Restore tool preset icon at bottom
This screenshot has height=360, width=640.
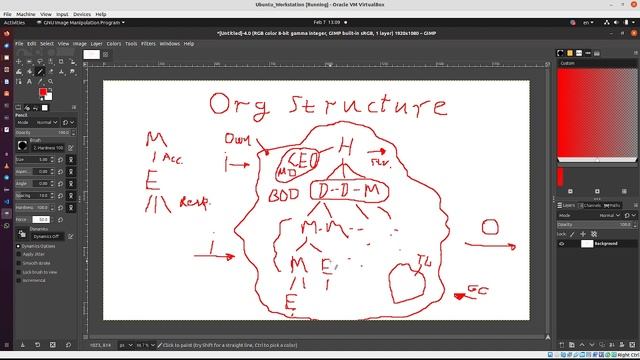[x=38, y=345]
